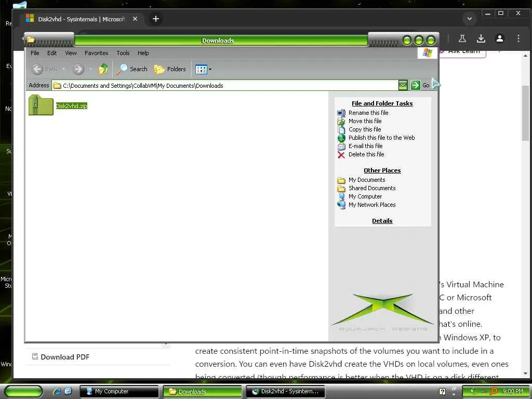
Task: Expand the Forward history dropdown arrow
Action: [90, 69]
